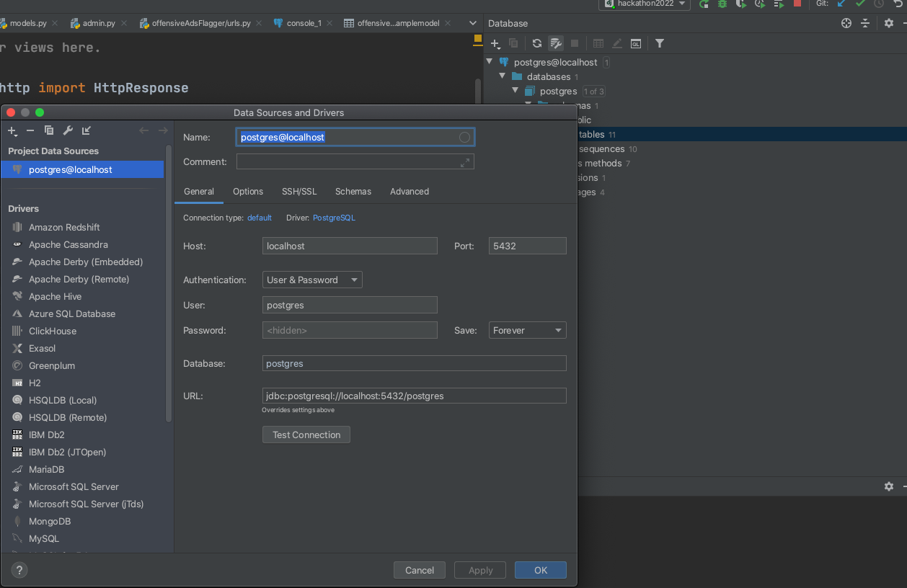Collapse the postgres@localhost tree node
Image resolution: width=907 pixels, height=588 pixels.
tap(490, 62)
